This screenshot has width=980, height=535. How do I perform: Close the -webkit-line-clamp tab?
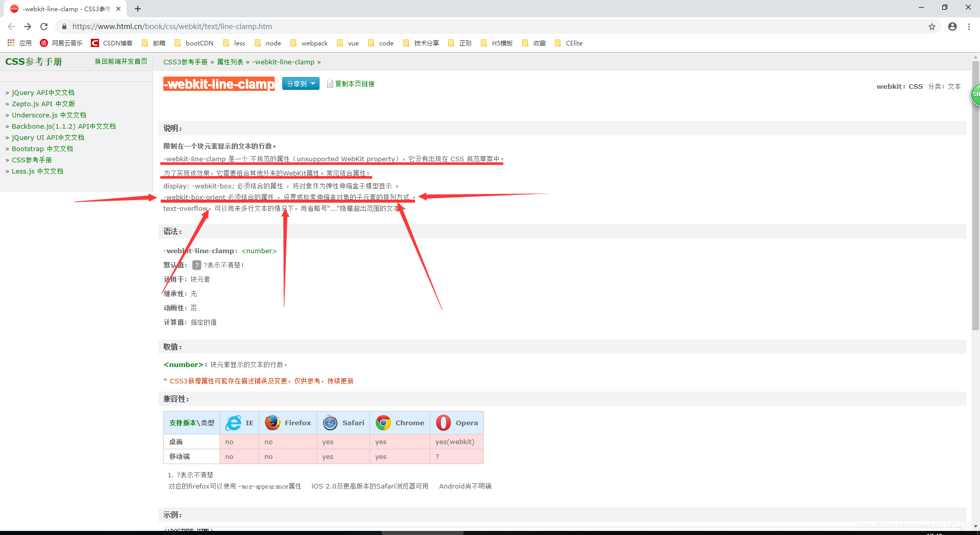pos(118,9)
